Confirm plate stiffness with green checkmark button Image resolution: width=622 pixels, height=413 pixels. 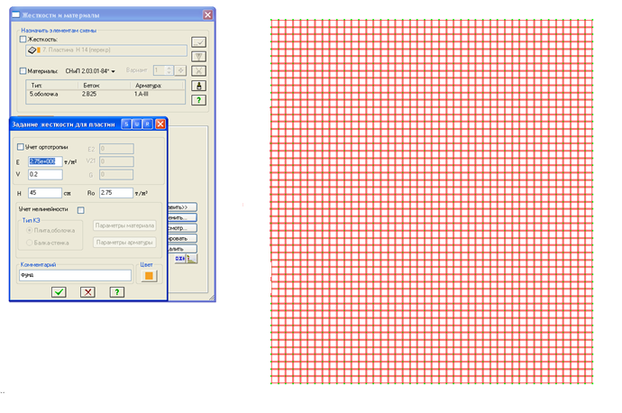tap(59, 292)
